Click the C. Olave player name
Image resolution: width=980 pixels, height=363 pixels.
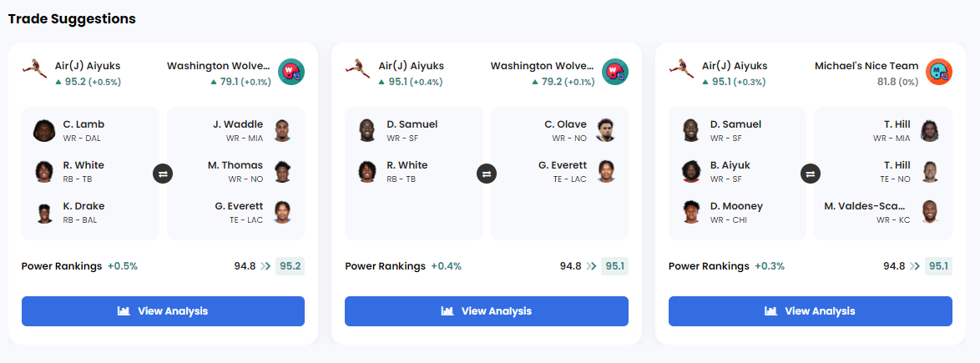[x=566, y=124]
